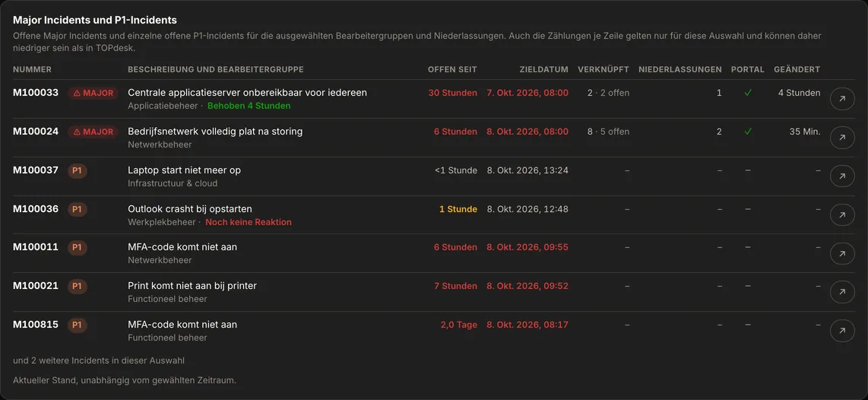
Task: Select incident number M100815
Action: coord(36,325)
